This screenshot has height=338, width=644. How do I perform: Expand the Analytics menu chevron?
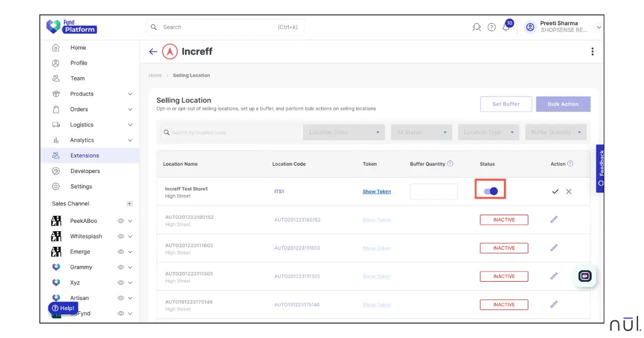click(x=130, y=141)
